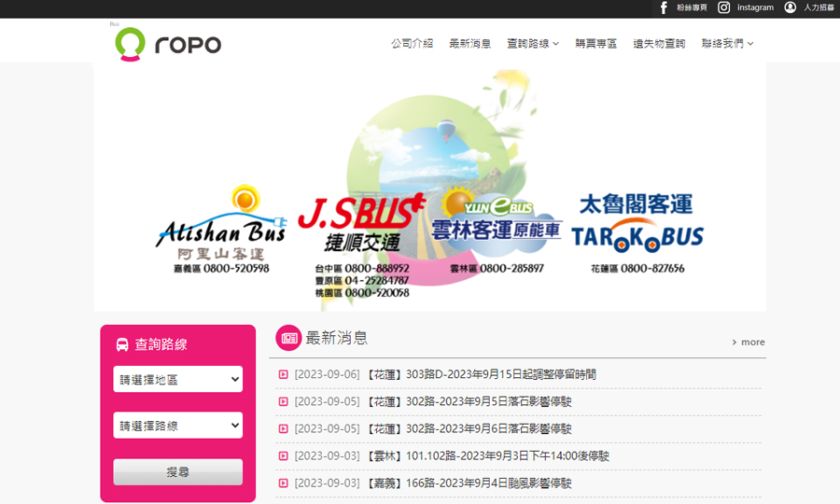The width and height of the screenshot is (840, 504).
Task: Open the 公司介紹 menu item
Action: coord(412,44)
